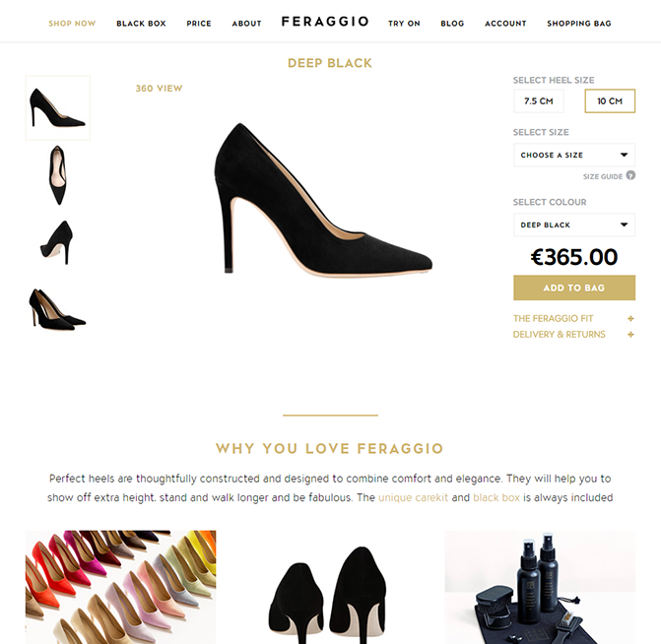Open the 360 View link

[159, 89]
